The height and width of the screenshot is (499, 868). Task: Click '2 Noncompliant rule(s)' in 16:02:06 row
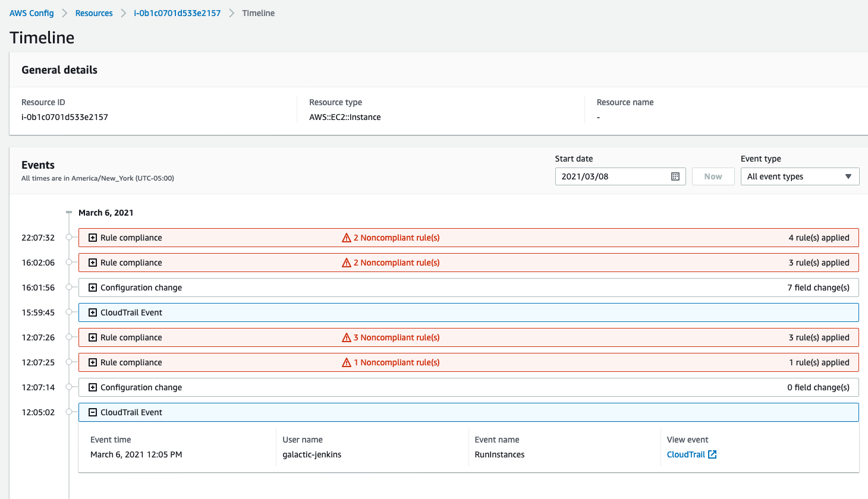397,263
